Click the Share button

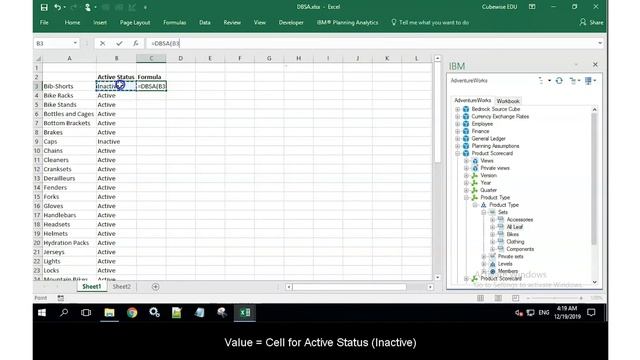[x=591, y=22]
